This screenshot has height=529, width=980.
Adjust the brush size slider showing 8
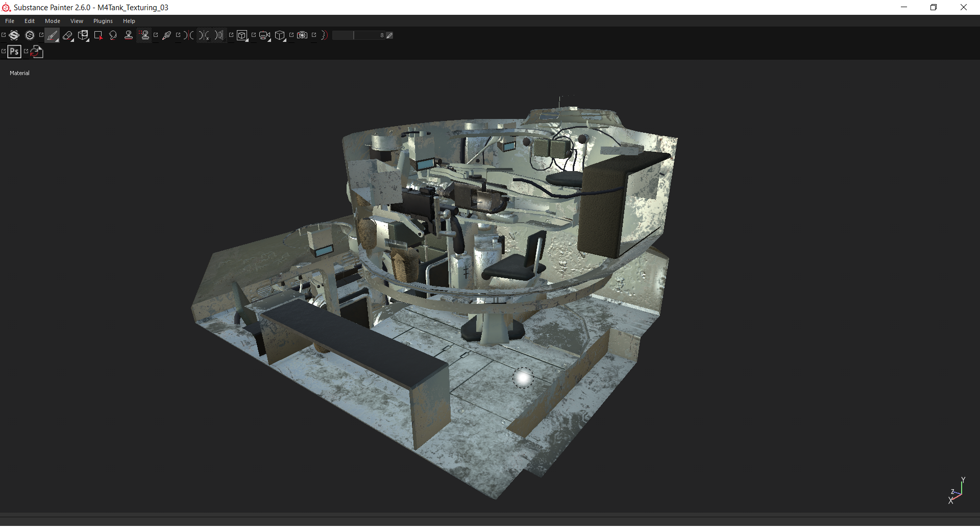click(358, 35)
